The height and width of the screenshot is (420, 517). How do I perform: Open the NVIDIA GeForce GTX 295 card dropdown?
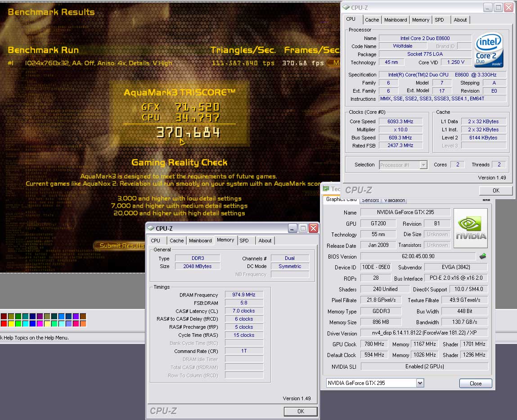click(420, 383)
